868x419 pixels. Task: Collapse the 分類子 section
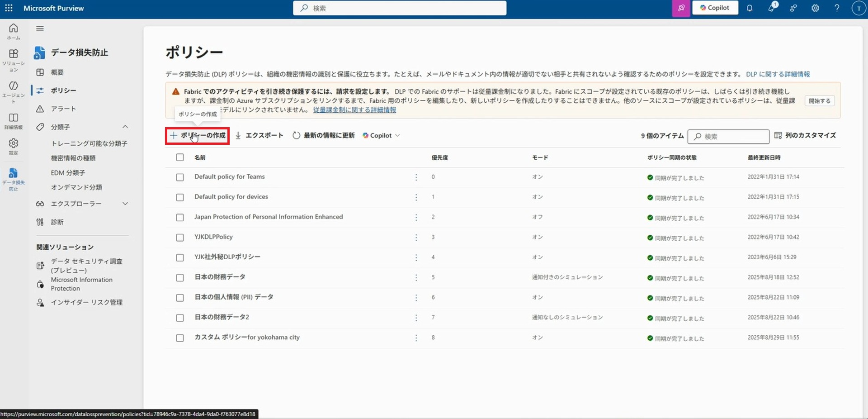pyautogui.click(x=125, y=127)
